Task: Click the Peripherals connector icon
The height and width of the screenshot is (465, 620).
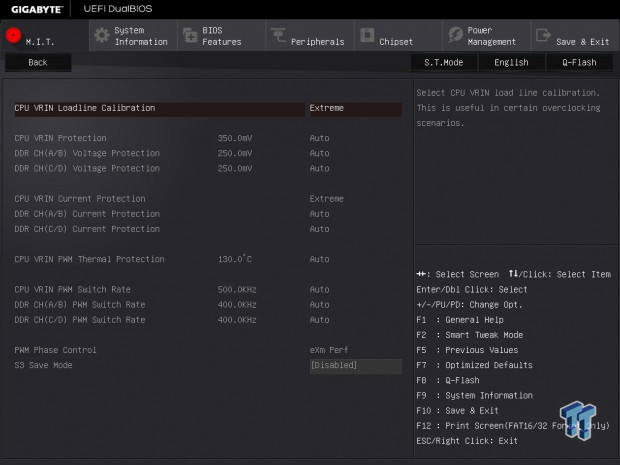Action: coord(278,35)
